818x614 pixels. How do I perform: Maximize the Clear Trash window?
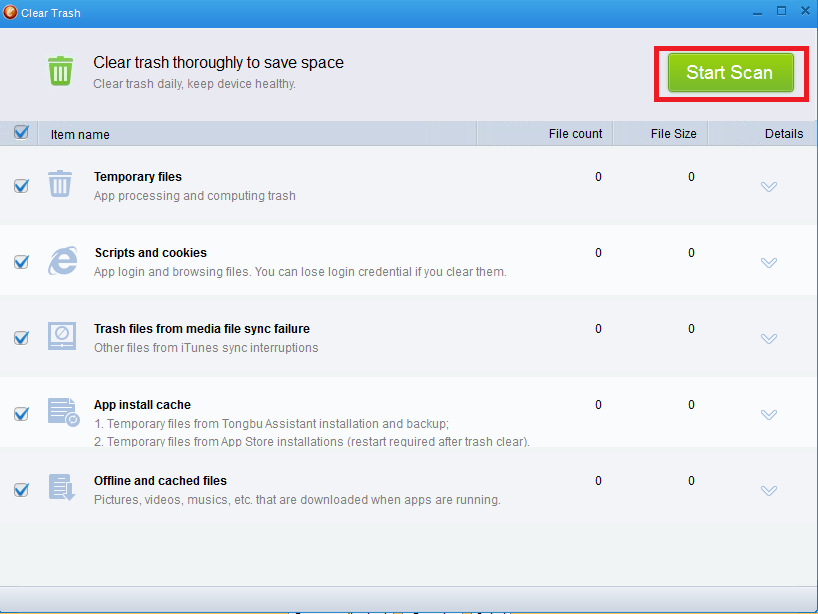781,11
